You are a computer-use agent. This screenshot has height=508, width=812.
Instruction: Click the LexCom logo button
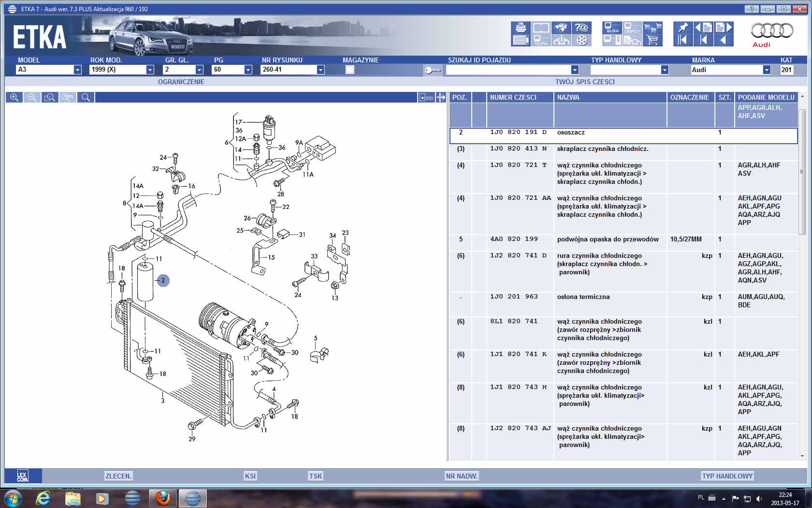click(x=23, y=476)
